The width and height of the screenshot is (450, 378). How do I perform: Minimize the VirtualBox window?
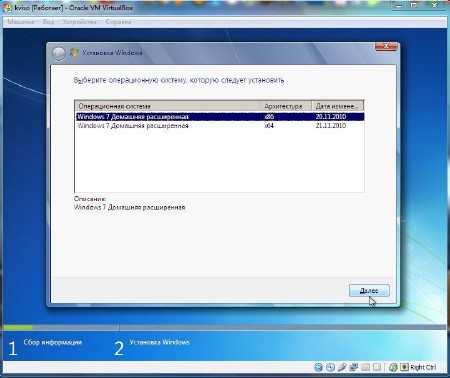[x=399, y=5]
